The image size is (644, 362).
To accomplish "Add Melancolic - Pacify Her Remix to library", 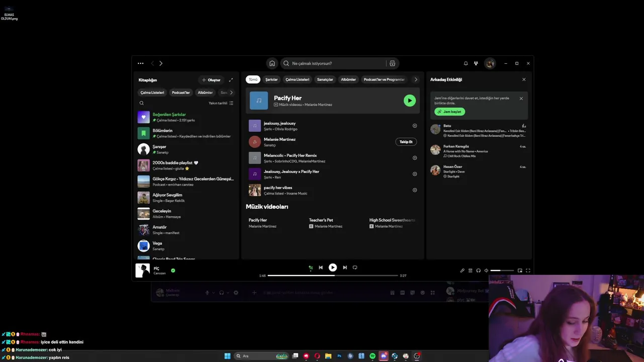I will click(x=415, y=158).
